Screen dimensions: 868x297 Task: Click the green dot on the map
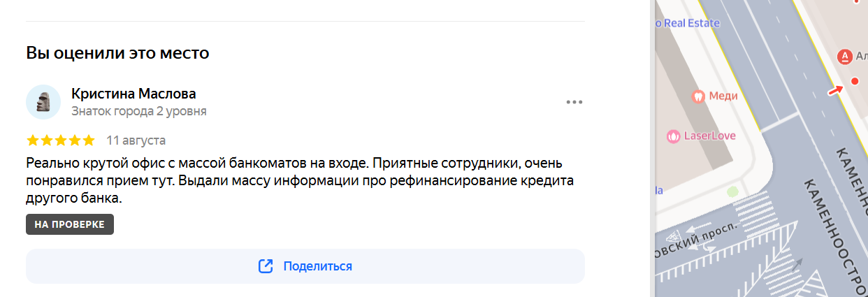pos(732,191)
